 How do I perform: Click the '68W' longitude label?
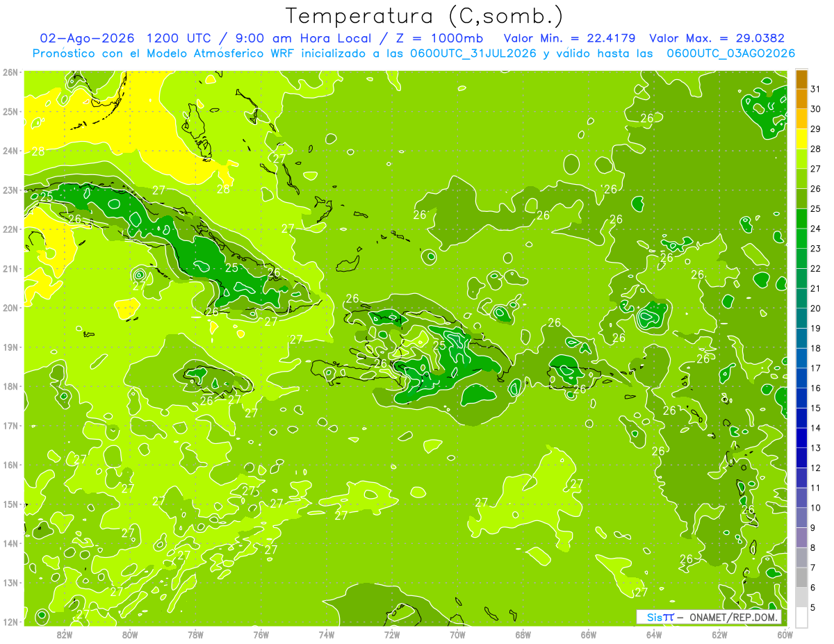523,635
